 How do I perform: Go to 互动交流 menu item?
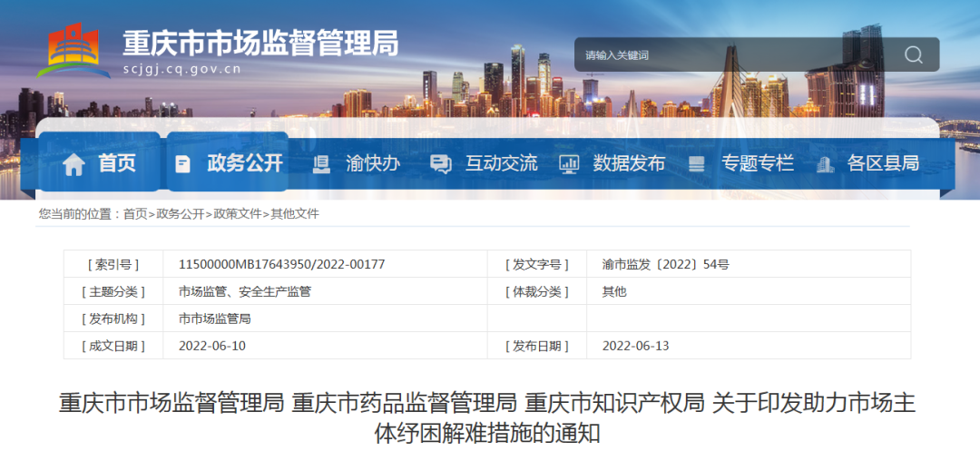coord(501,163)
